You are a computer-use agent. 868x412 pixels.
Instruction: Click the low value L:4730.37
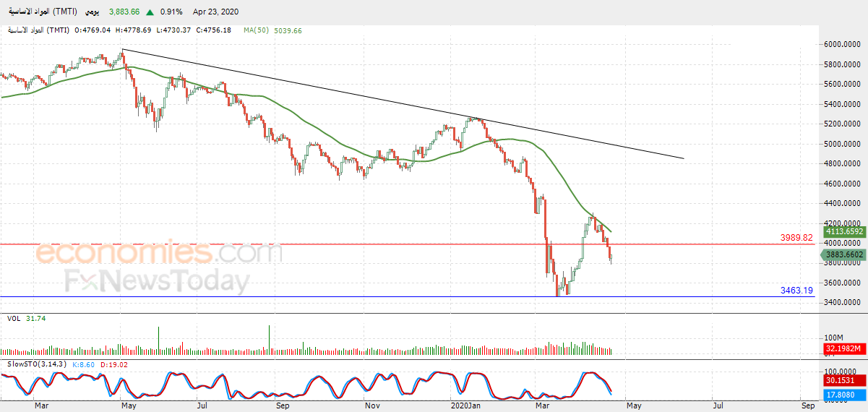173,30
